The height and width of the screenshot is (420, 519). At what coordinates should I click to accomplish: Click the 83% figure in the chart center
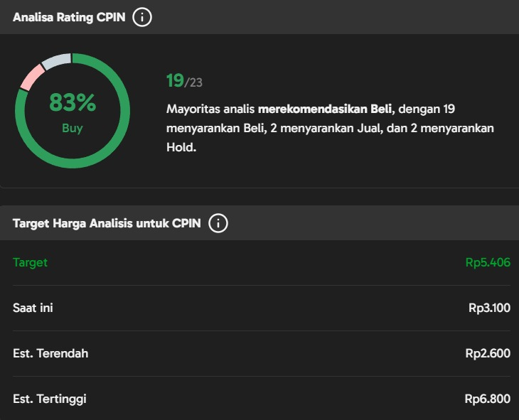[x=73, y=102]
